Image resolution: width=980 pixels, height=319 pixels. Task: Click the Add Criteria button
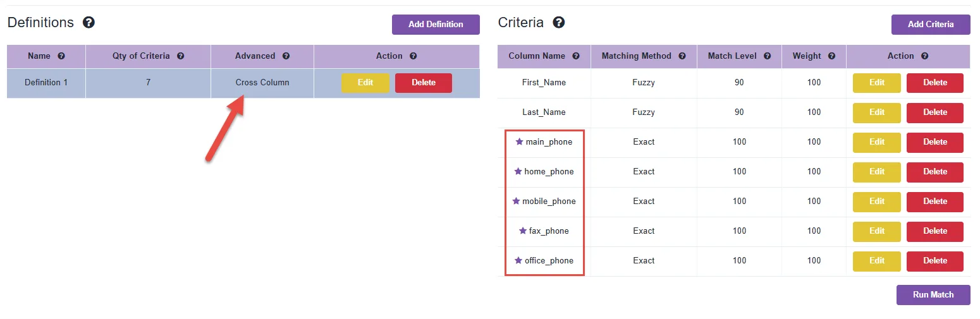tap(931, 25)
